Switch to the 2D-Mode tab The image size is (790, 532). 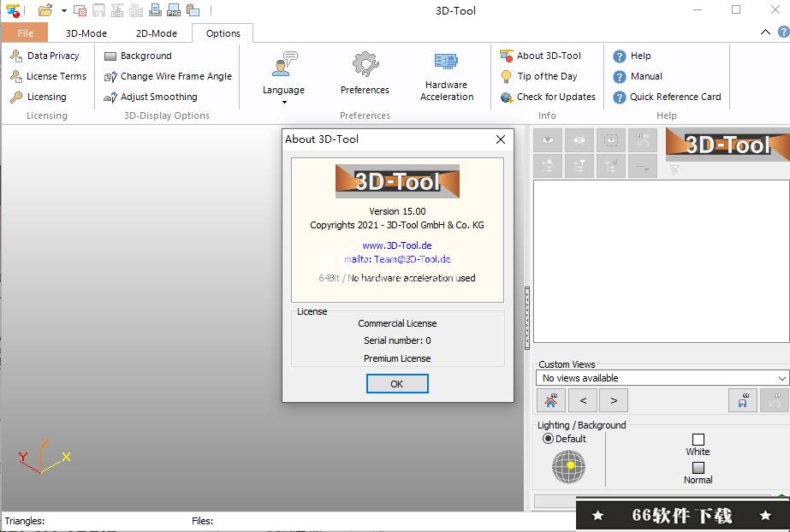coord(156,33)
